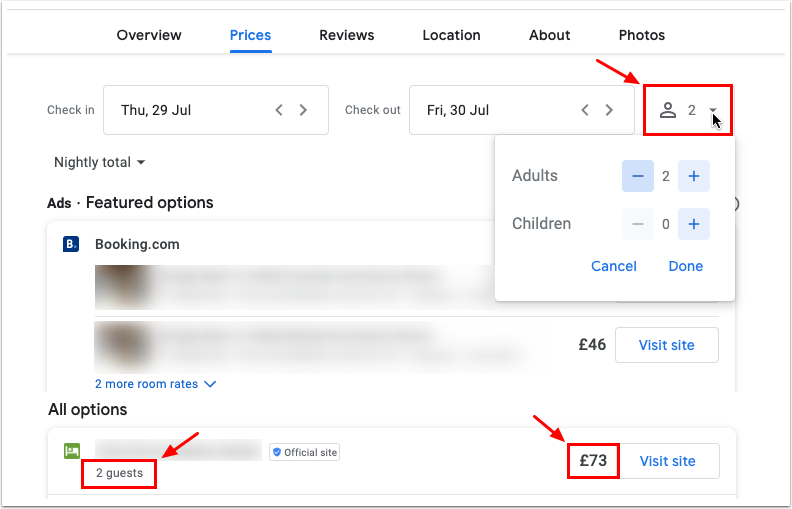Open the guests count dropdown
Image resolution: width=792 pixels, height=509 pixels.
click(x=689, y=110)
